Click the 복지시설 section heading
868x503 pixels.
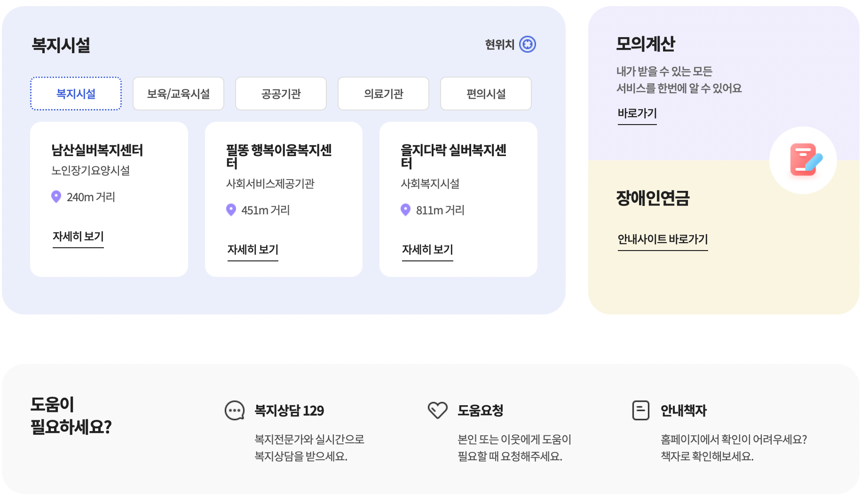(x=62, y=45)
